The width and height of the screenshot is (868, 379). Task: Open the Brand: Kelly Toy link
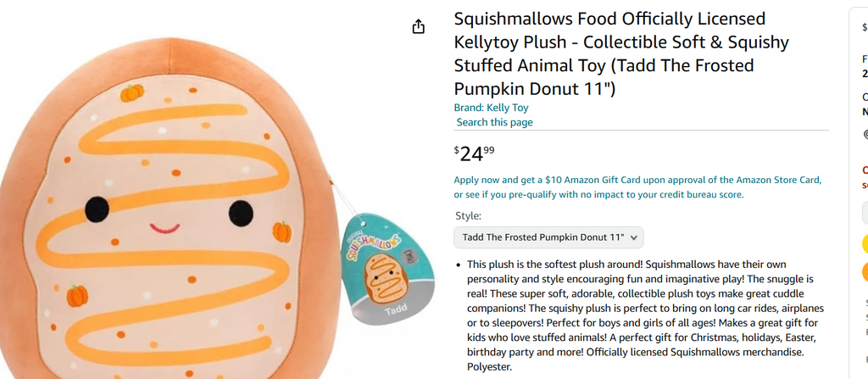(491, 108)
